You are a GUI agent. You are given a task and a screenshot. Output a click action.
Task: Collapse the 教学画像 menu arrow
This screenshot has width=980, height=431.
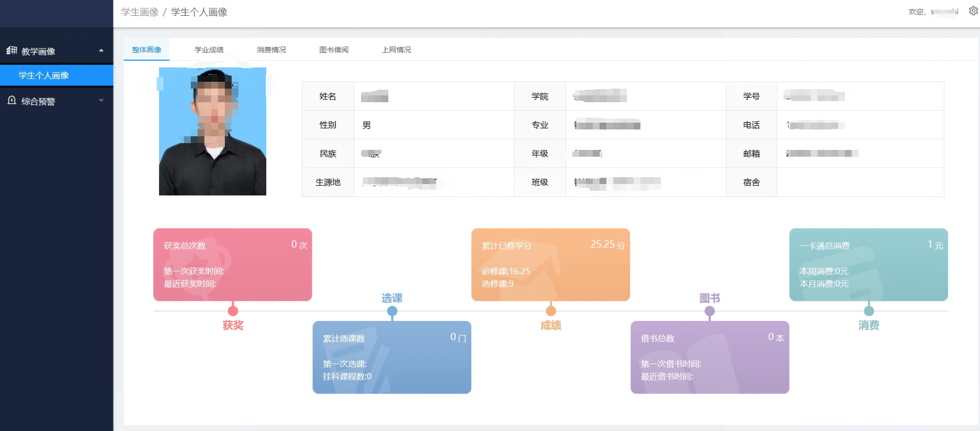[101, 51]
